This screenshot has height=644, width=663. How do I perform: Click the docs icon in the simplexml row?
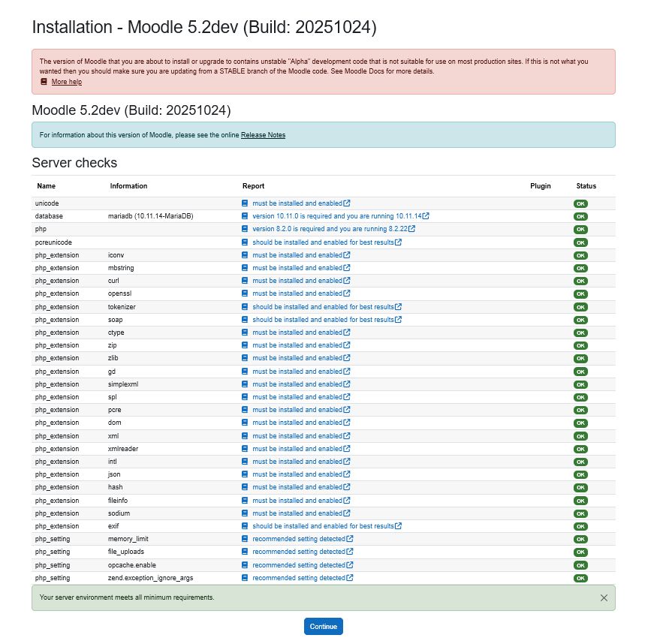tap(244, 384)
